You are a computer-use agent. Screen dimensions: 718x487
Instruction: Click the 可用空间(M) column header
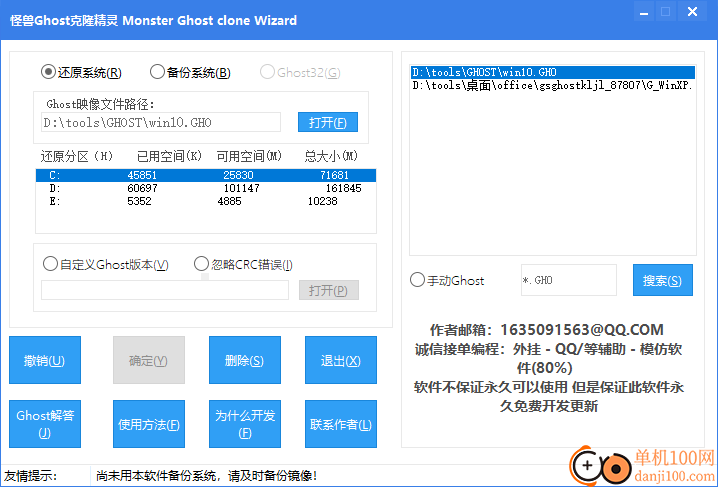click(249, 157)
